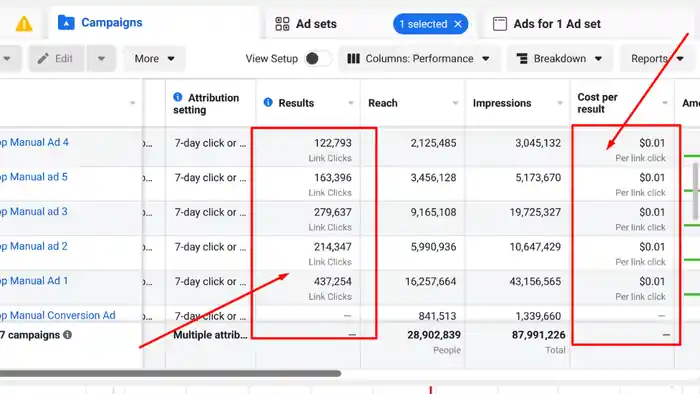Open the More dropdown
This screenshot has width=700, height=394.
click(154, 58)
